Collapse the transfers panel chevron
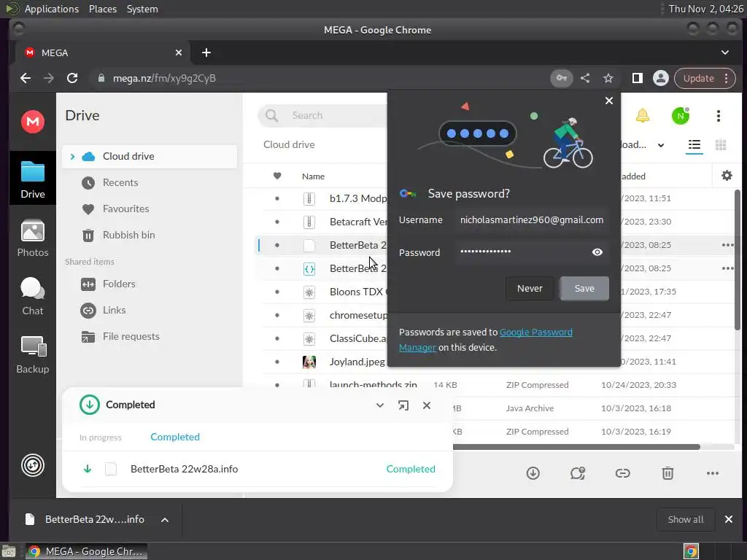 (379, 405)
